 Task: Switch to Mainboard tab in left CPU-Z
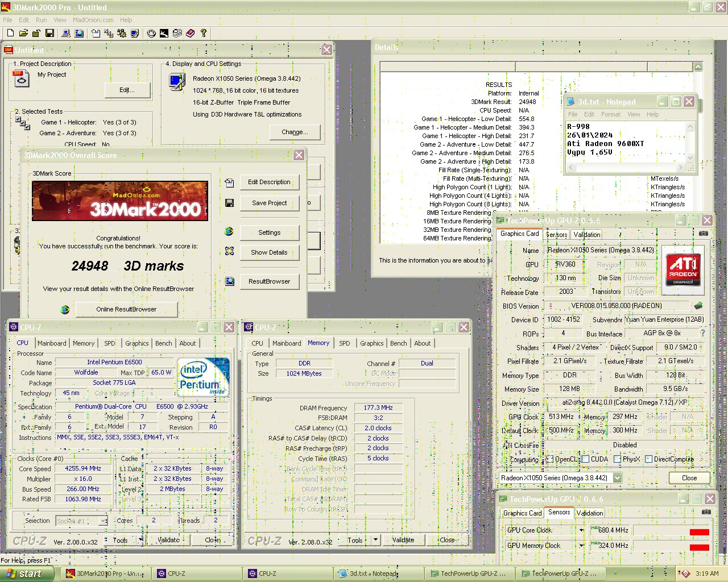point(52,343)
